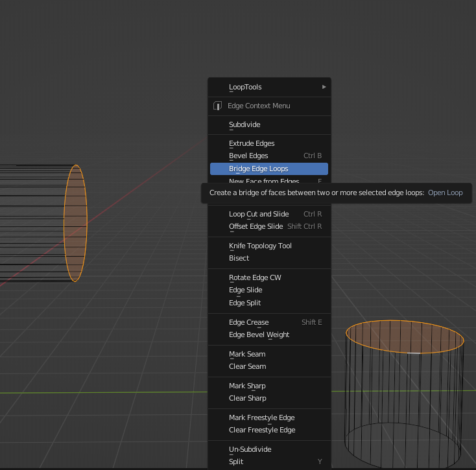This screenshot has height=470, width=476.
Task: Expand the LoopTools submenu arrow
Action: pos(324,87)
